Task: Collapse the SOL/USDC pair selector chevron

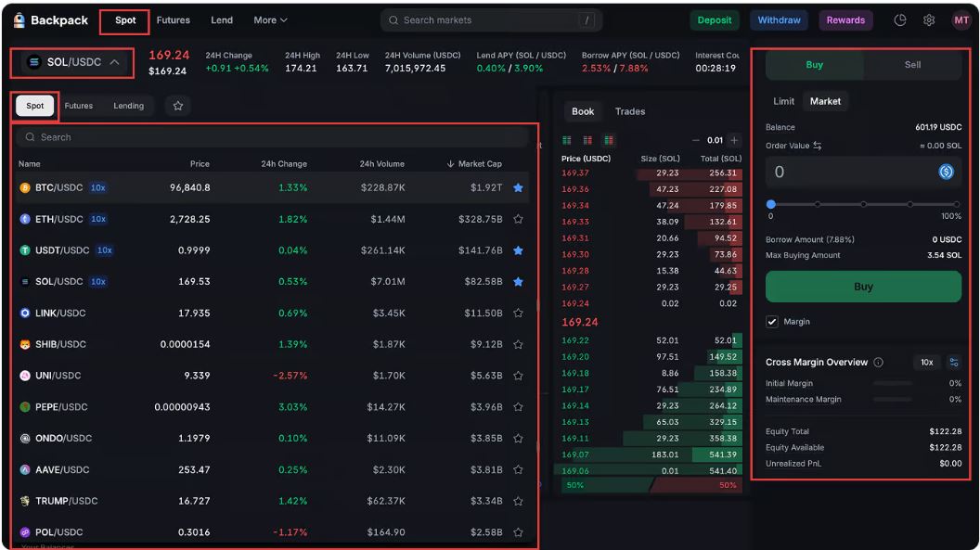Action: click(x=114, y=62)
